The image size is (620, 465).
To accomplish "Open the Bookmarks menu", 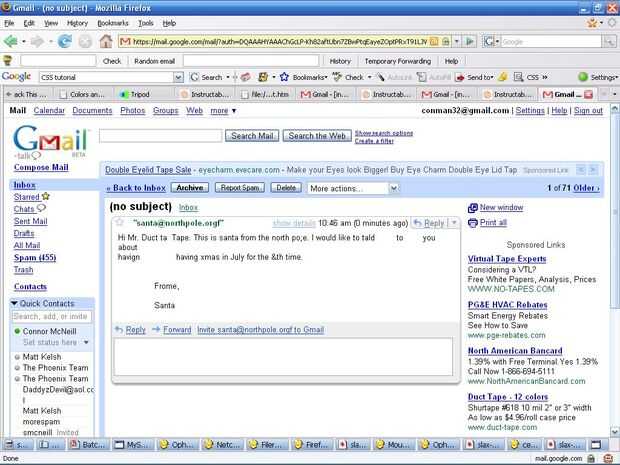I will point(113,23).
